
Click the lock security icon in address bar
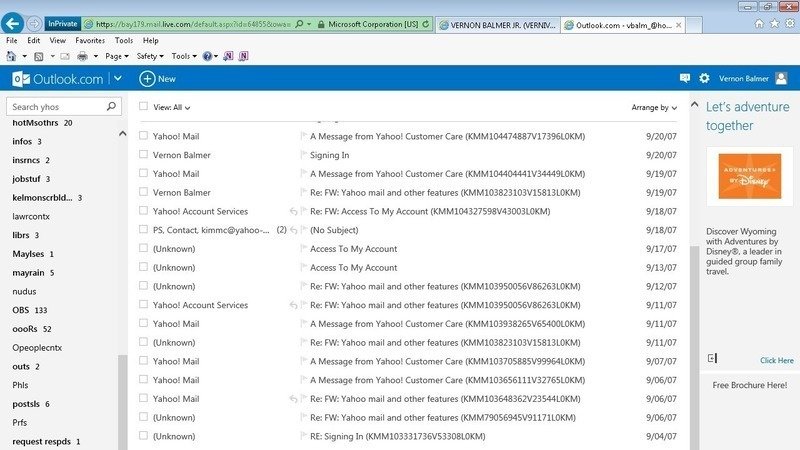pyautogui.click(x=321, y=24)
